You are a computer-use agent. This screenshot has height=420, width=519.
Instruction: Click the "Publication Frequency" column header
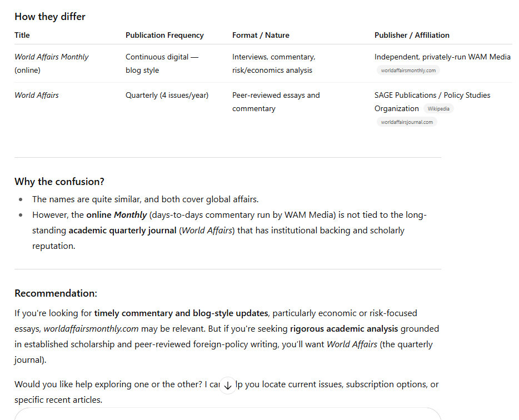click(x=164, y=35)
